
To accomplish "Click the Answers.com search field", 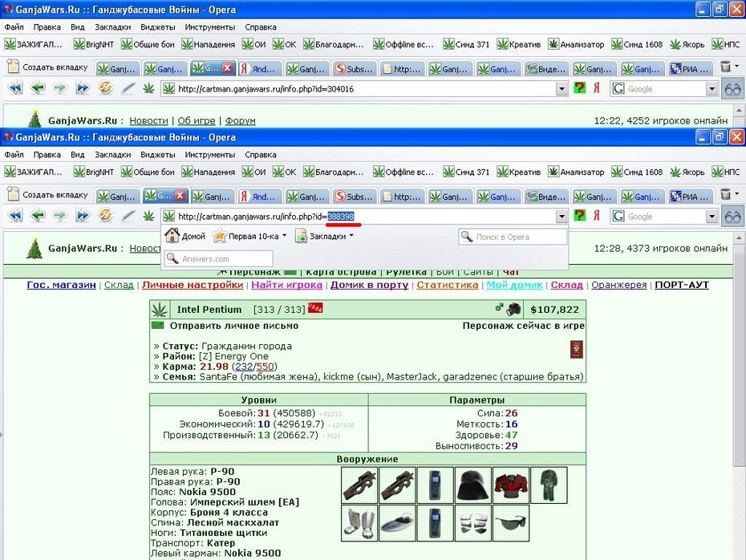I will 219,259.
